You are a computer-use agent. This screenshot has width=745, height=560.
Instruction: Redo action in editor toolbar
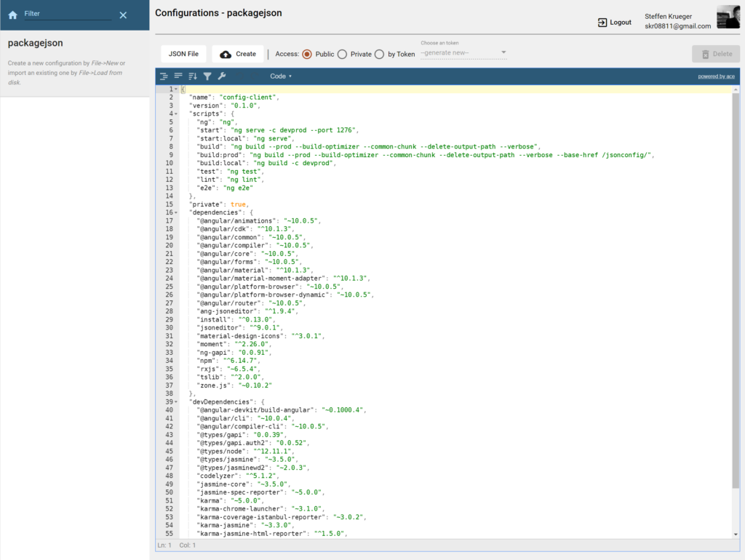tap(254, 76)
